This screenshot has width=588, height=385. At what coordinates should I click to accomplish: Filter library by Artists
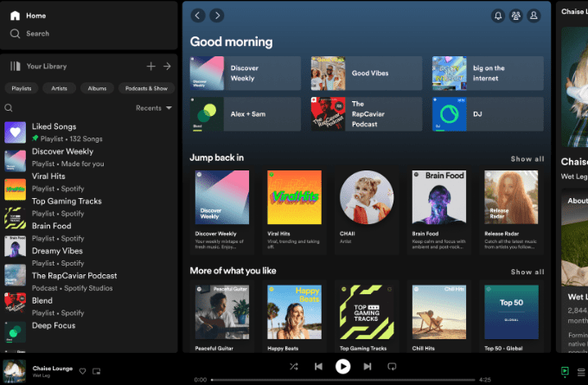click(59, 88)
